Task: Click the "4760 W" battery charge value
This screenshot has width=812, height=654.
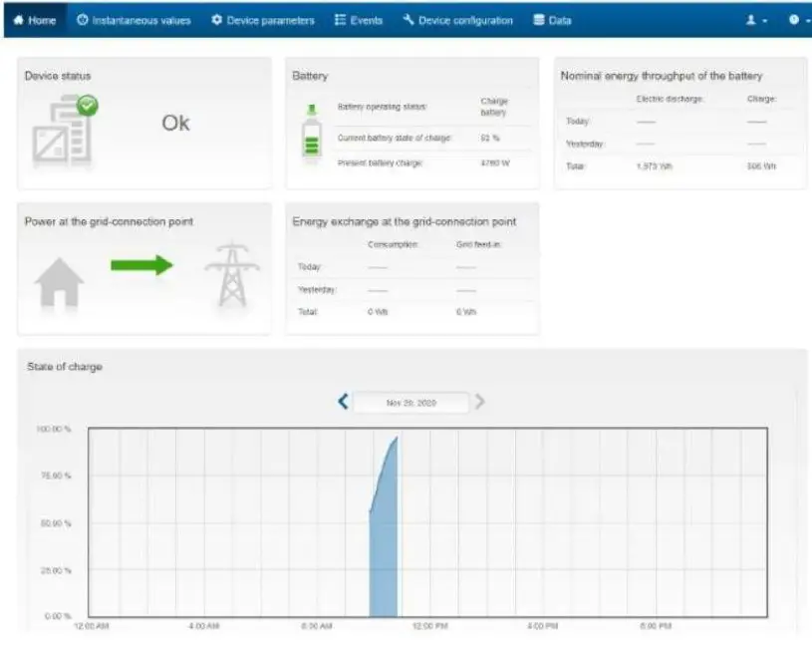Action: tap(495, 163)
